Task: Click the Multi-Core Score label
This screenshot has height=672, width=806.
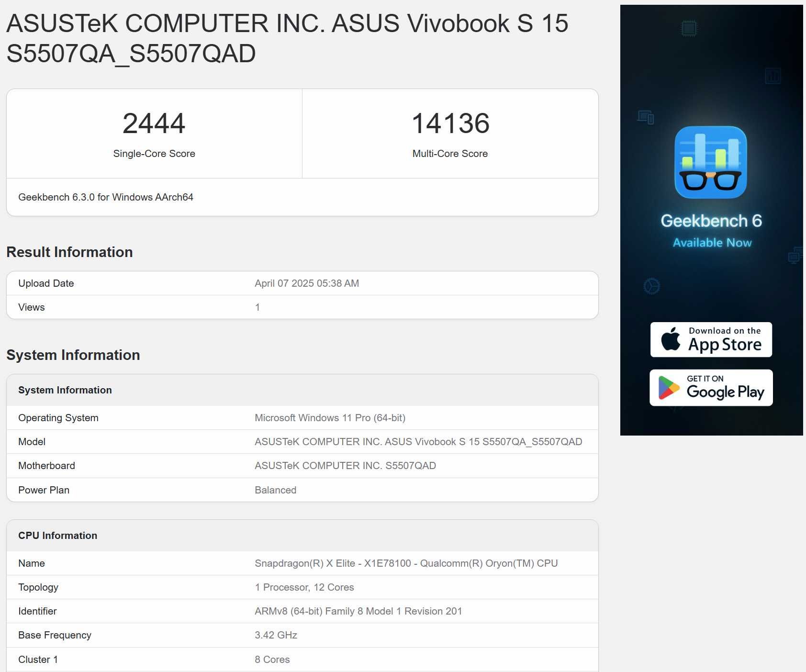Action: 450,154
